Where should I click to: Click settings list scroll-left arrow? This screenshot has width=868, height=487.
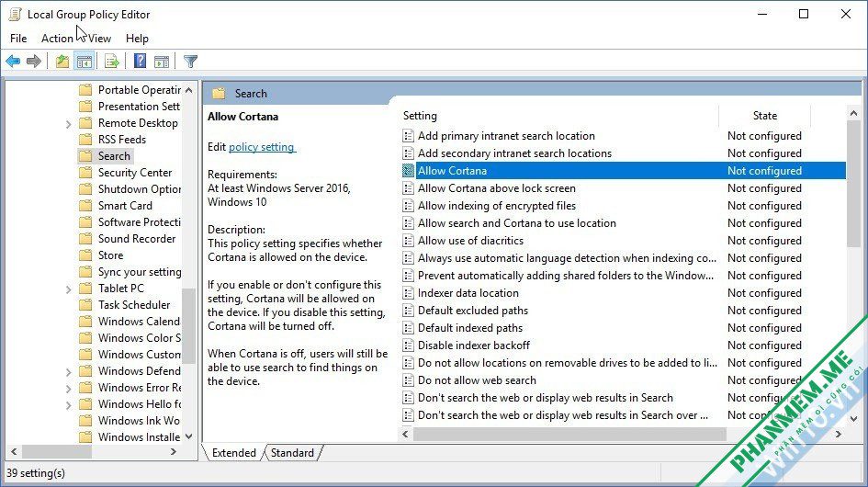(406, 435)
